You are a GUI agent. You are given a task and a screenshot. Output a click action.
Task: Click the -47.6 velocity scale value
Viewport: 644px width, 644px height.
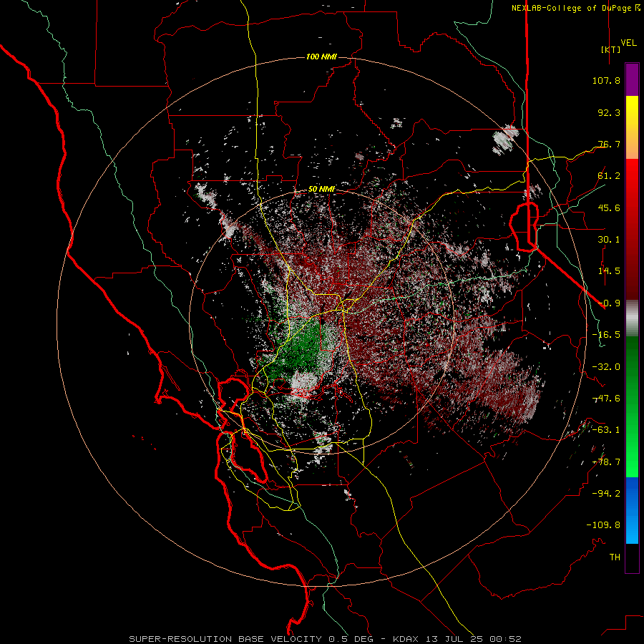[606, 399]
